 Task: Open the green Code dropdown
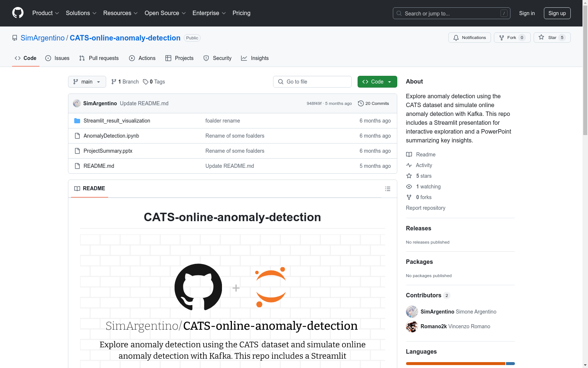point(377,82)
